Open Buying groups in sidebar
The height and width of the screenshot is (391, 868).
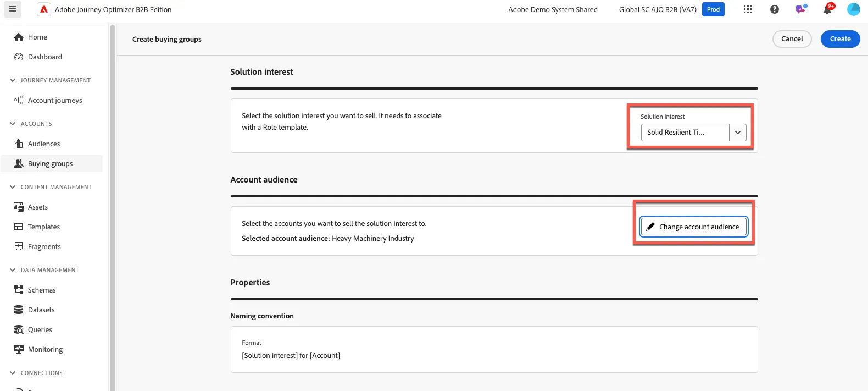click(x=52, y=164)
